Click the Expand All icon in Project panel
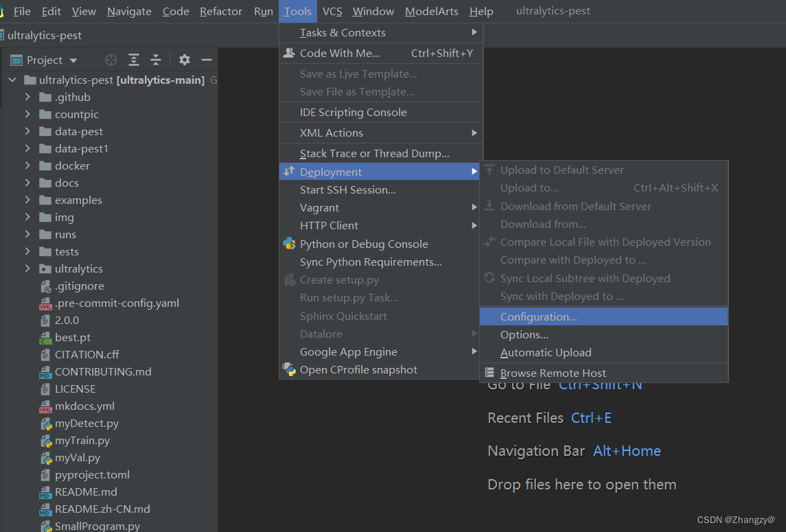The image size is (786, 532). tap(134, 60)
